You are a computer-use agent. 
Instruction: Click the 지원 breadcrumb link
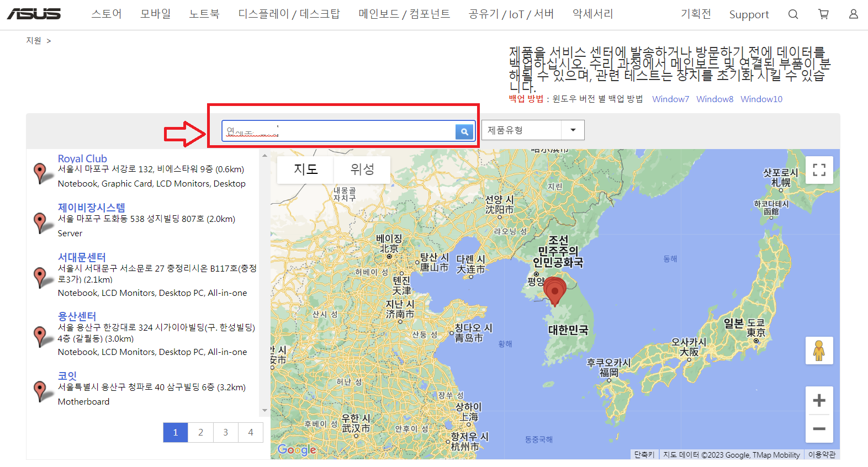34,40
